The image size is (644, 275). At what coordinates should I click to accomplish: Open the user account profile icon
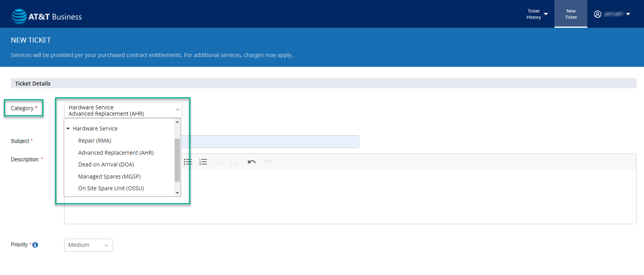tap(597, 14)
